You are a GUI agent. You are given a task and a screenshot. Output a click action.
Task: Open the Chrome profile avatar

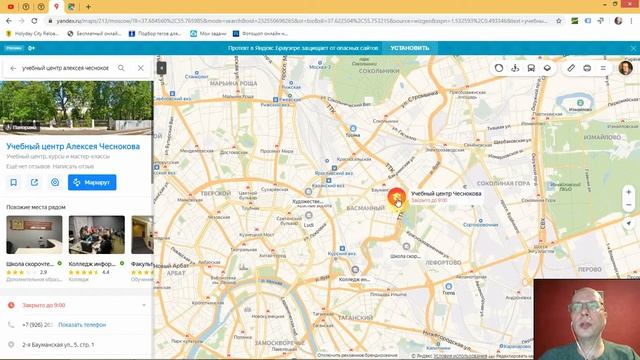pyautogui.click(x=618, y=21)
